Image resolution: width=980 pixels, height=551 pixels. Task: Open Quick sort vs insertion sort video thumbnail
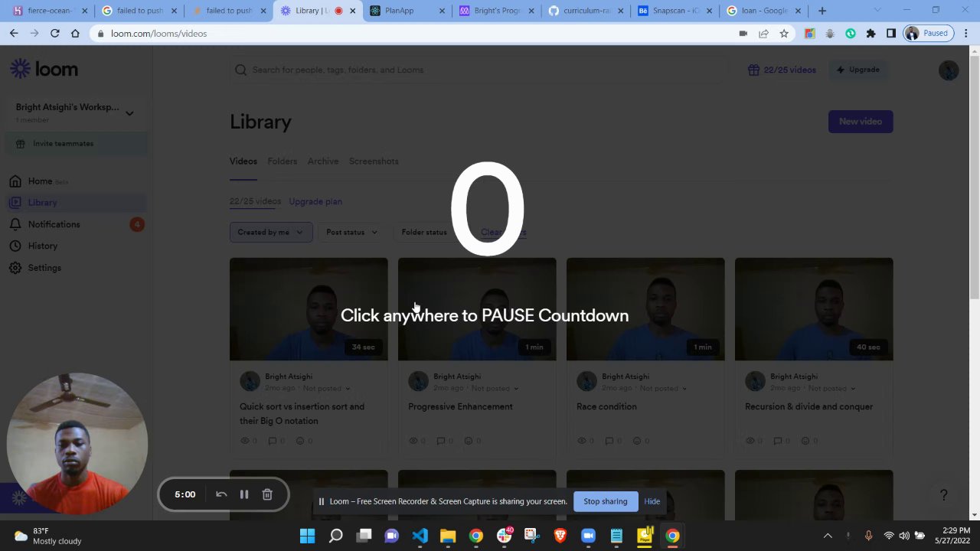pyautogui.click(x=309, y=309)
